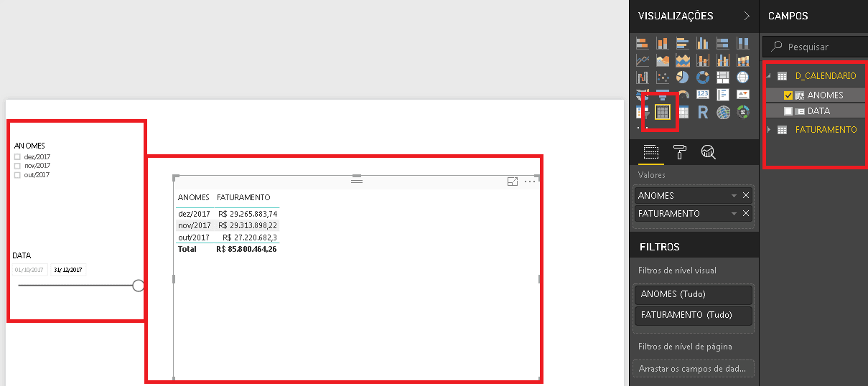Select the waterfall chart visualization
This screenshot has width=868, height=386.
[643, 77]
